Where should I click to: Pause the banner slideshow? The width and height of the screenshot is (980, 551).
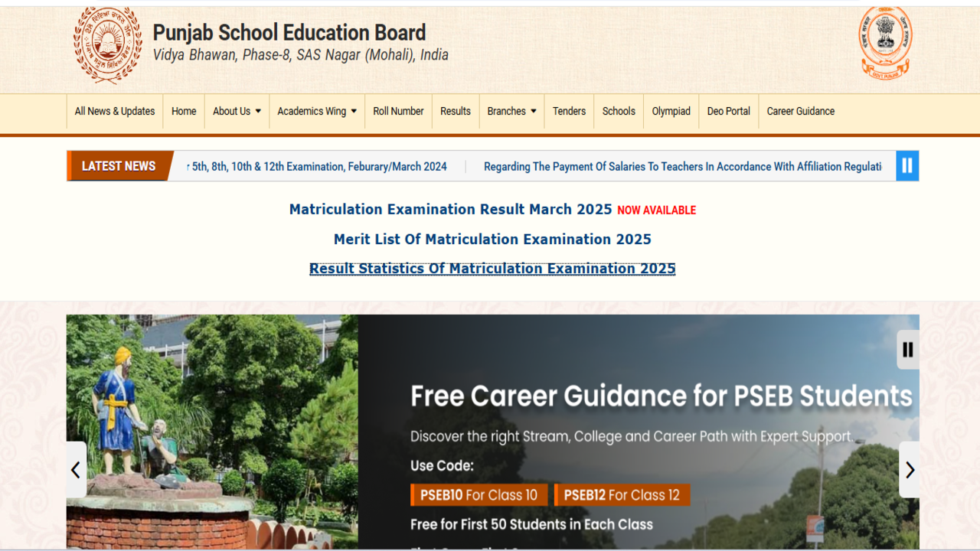(908, 350)
